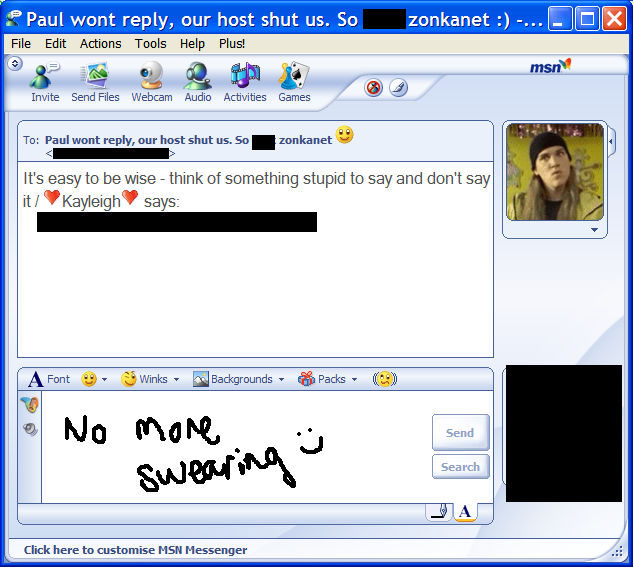The width and height of the screenshot is (634, 568).
Task: Switch to text typing mode tab
Action: pyautogui.click(x=465, y=512)
